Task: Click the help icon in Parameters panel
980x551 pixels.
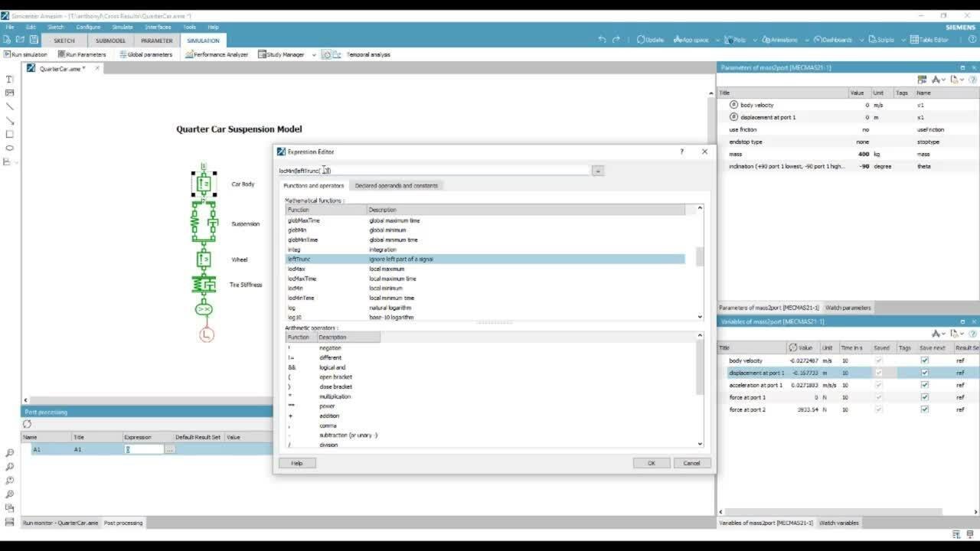Action: click(972, 80)
